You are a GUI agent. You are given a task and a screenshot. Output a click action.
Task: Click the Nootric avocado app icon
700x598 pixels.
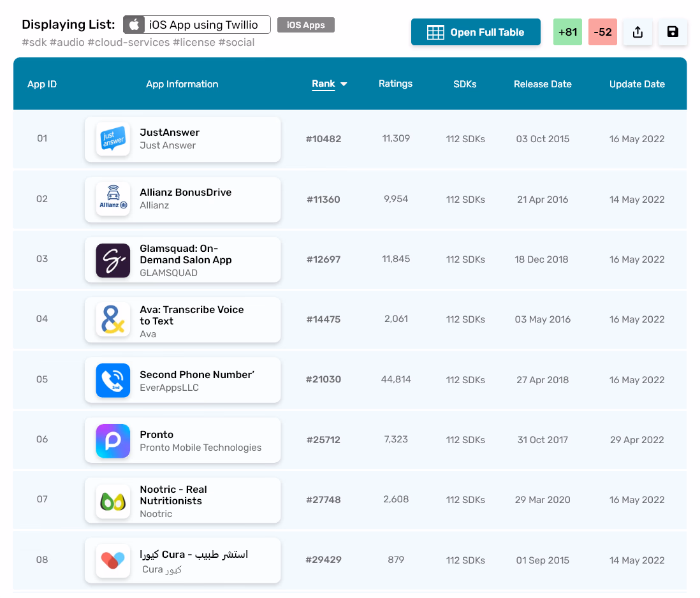[113, 500]
